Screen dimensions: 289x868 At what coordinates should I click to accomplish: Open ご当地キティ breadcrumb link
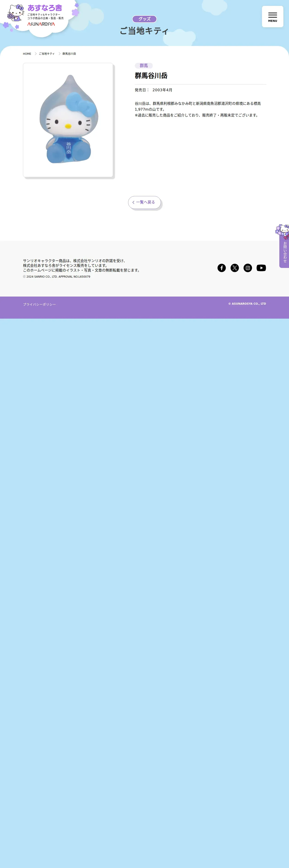[47, 54]
